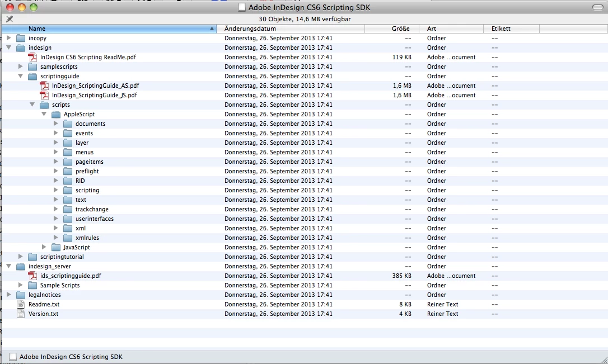Click the InDesign_ScriptingGuide_AS.pdf file icon
This screenshot has height=364, width=608.
[45, 86]
